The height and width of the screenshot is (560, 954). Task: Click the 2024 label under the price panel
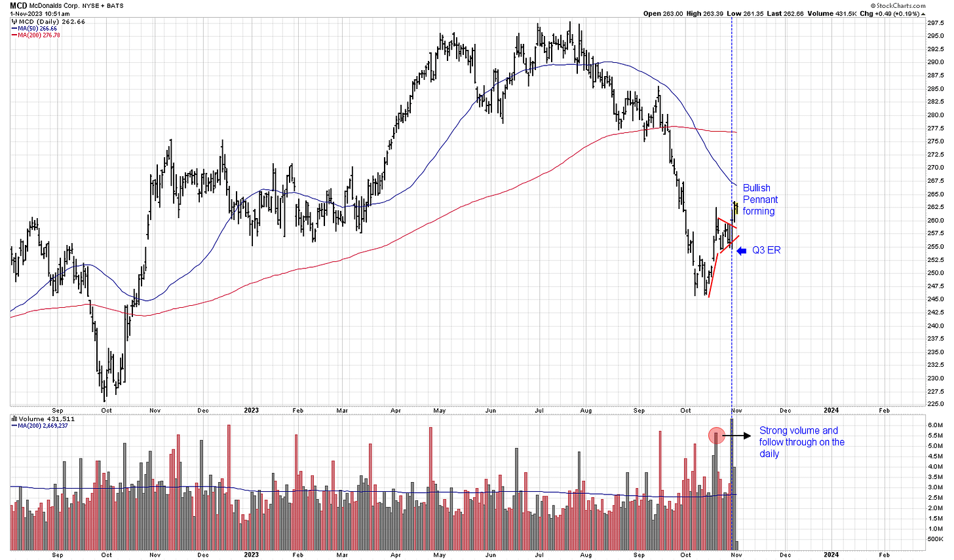pyautogui.click(x=831, y=411)
